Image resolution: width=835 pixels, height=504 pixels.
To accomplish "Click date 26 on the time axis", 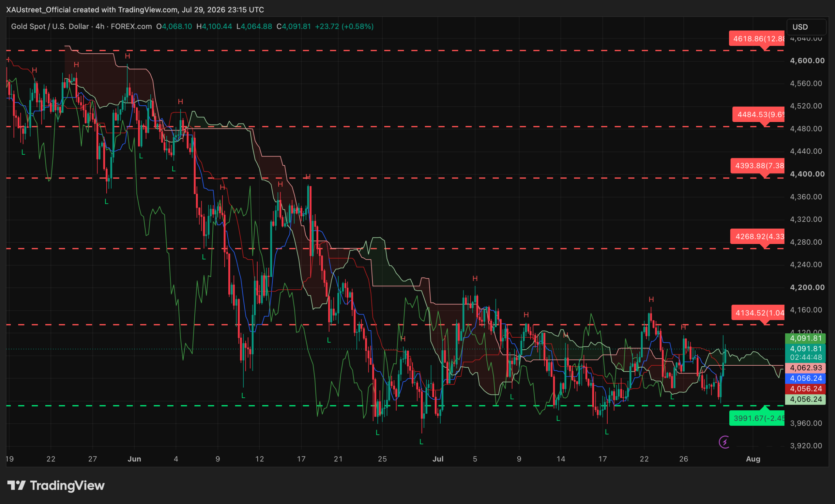I will click(x=684, y=459).
